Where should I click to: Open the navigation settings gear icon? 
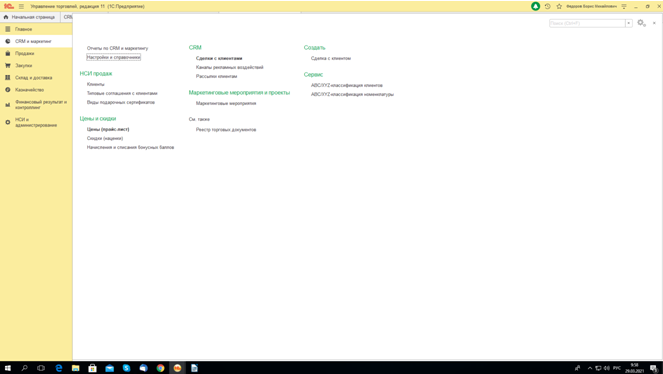tap(641, 23)
